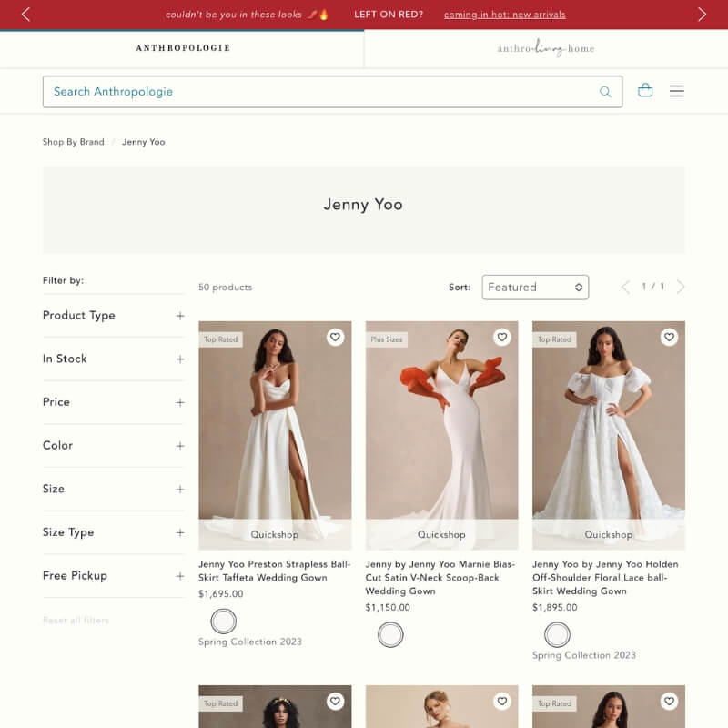Screen dimensions: 728x728
Task: Expand the Price filter
Action: click(114, 402)
